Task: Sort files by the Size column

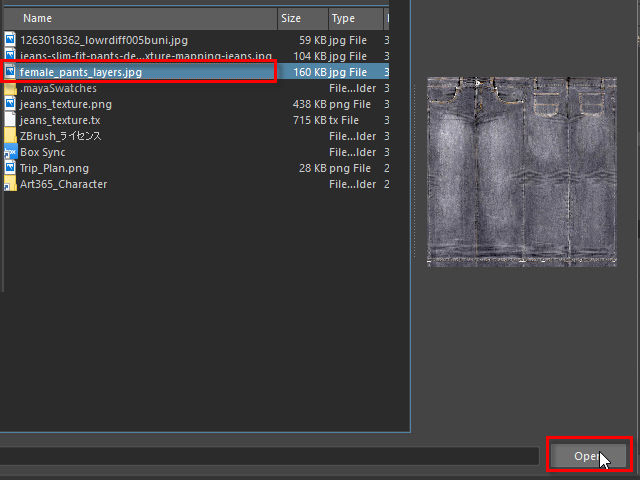Action: click(300, 18)
